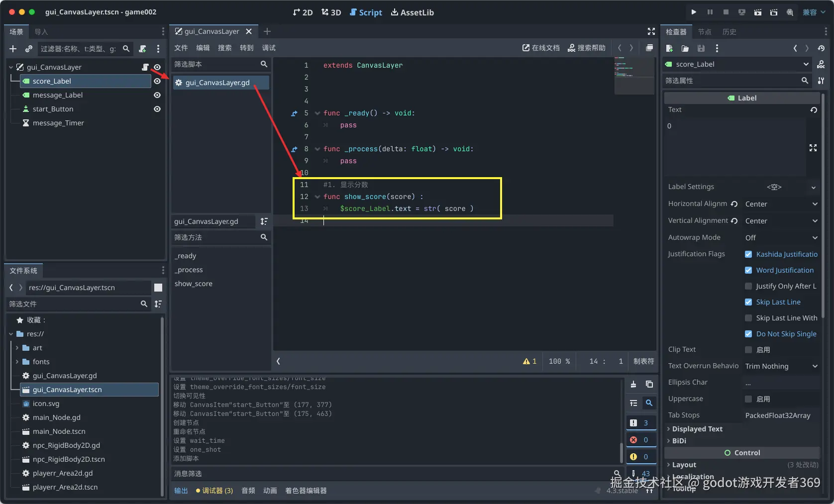Hide the score_Label node
Image resolution: width=834 pixels, height=504 pixels.
[157, 81]
